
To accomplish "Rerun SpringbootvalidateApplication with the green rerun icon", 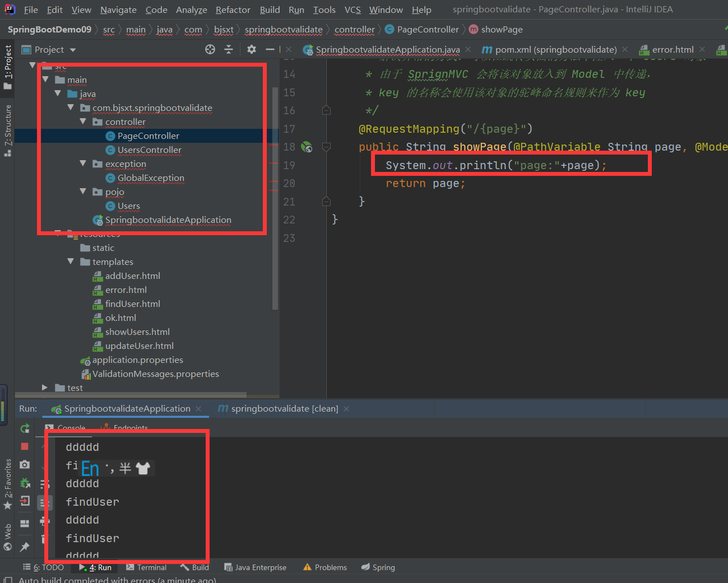I will (x=25, y=428).
